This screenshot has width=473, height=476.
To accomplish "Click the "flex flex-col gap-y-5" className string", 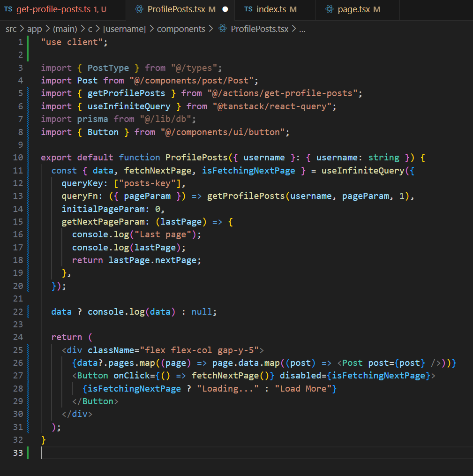I will tap(199, 350).
